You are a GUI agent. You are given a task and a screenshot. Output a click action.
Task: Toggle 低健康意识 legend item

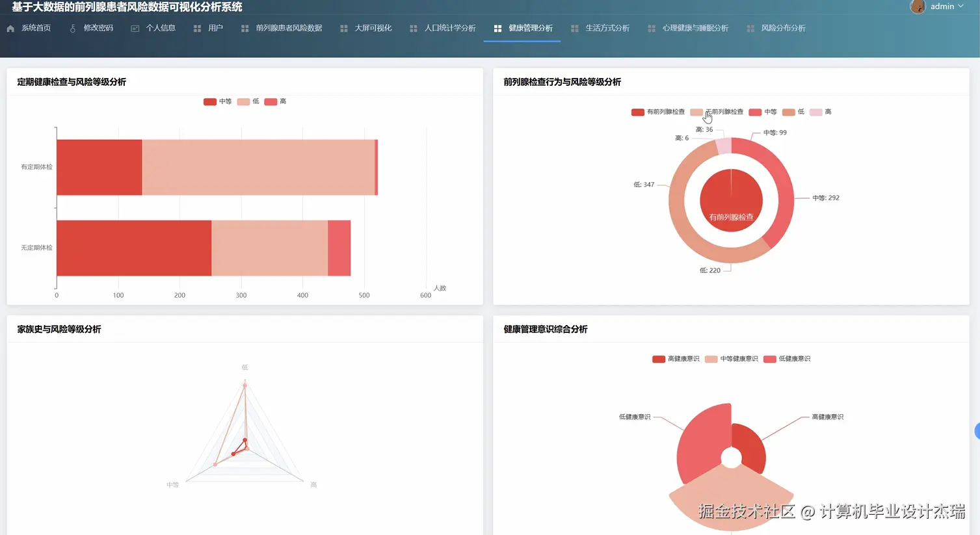[x=787, y=359]
